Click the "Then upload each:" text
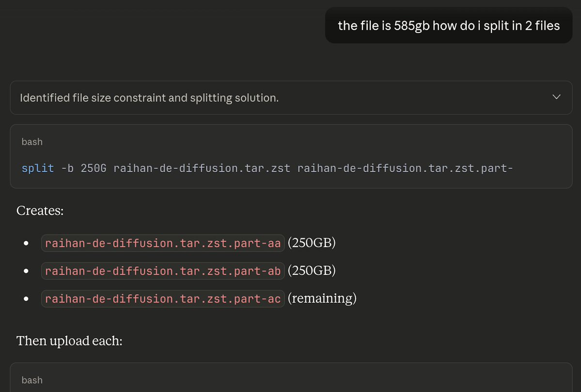The height and width of the screenshot is (392, 581). [x=69, y=341]
